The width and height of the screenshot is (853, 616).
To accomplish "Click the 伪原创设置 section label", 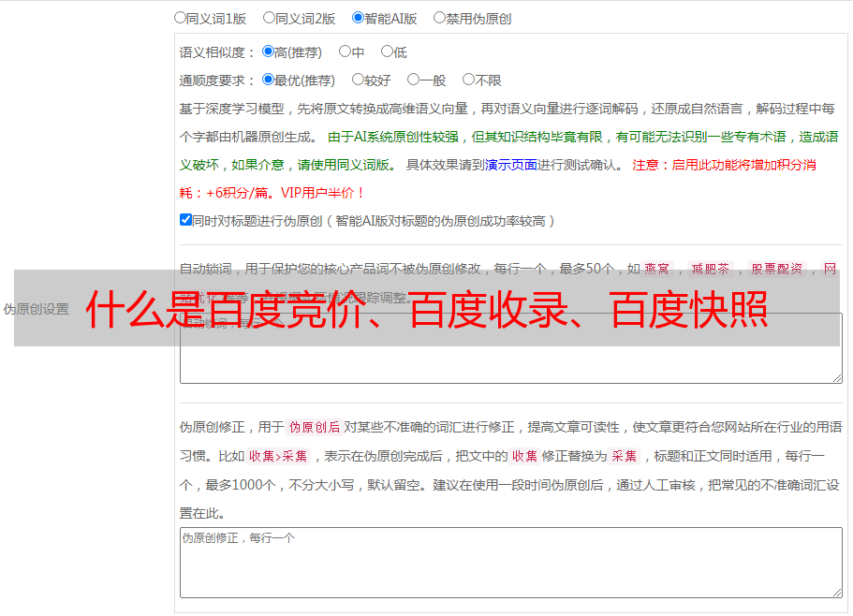I will click(36, 309).
